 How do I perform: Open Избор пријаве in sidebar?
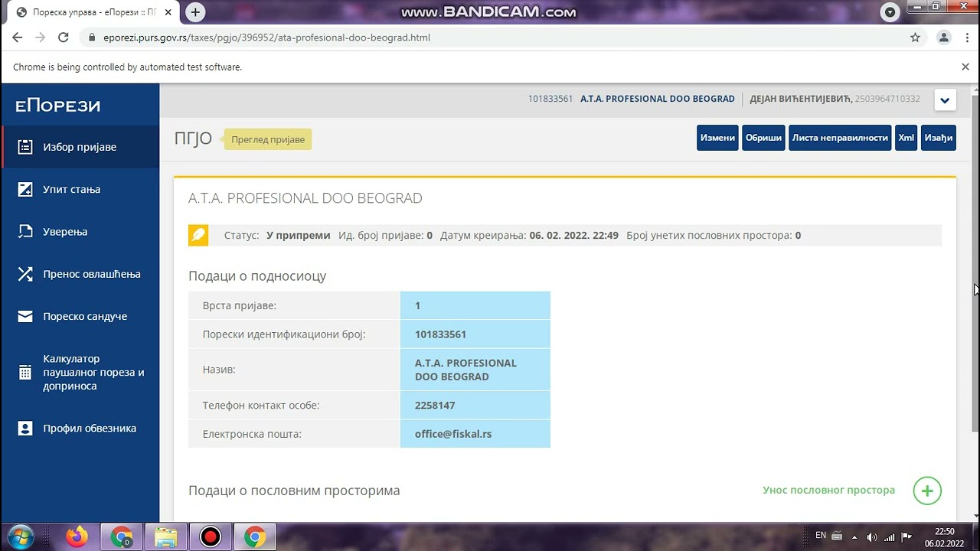80,147
